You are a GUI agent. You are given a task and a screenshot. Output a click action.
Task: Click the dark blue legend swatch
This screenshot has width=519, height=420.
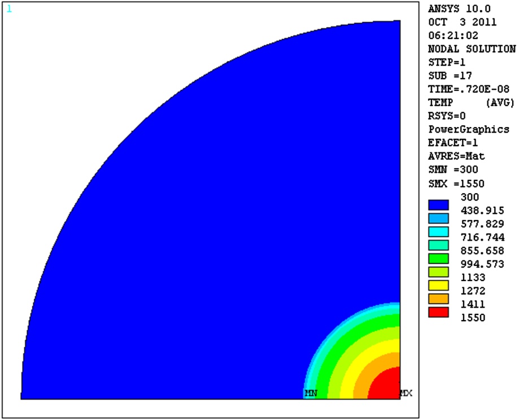tap(438, 204)
